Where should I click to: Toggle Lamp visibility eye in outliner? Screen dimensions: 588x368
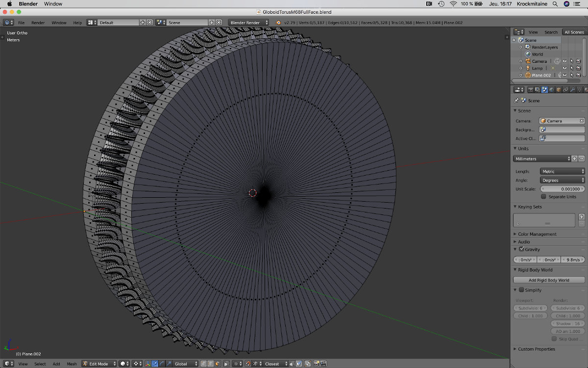tap(564, 68)
